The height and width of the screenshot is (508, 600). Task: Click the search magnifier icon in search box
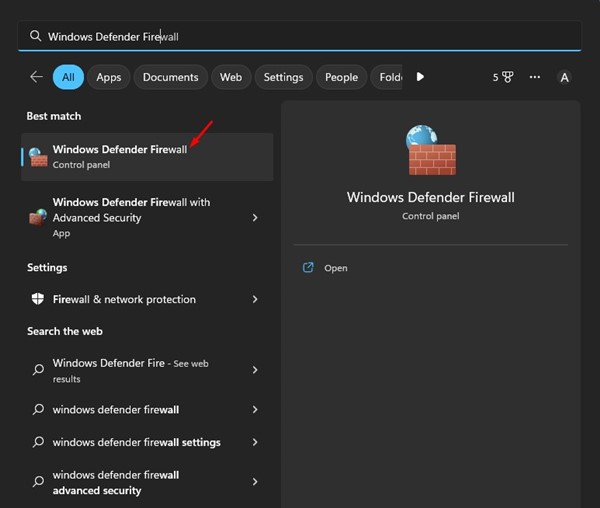click(x=35, y=36)
